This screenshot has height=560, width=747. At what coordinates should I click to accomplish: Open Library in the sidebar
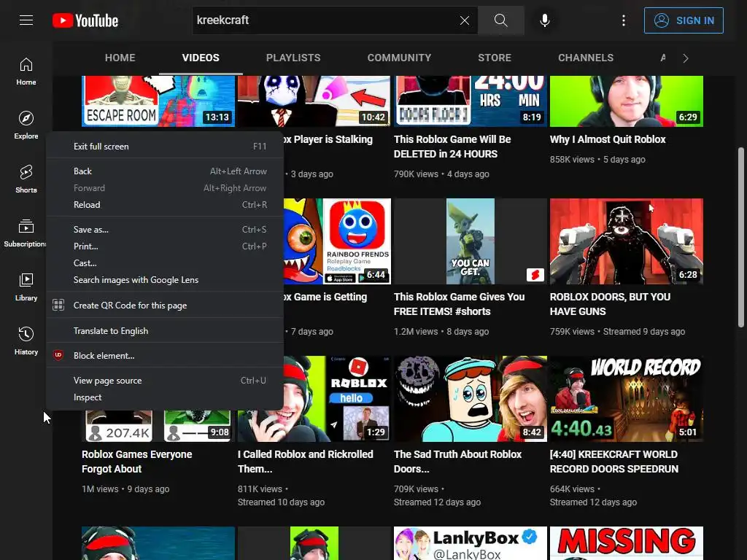[x=26, y=287]
